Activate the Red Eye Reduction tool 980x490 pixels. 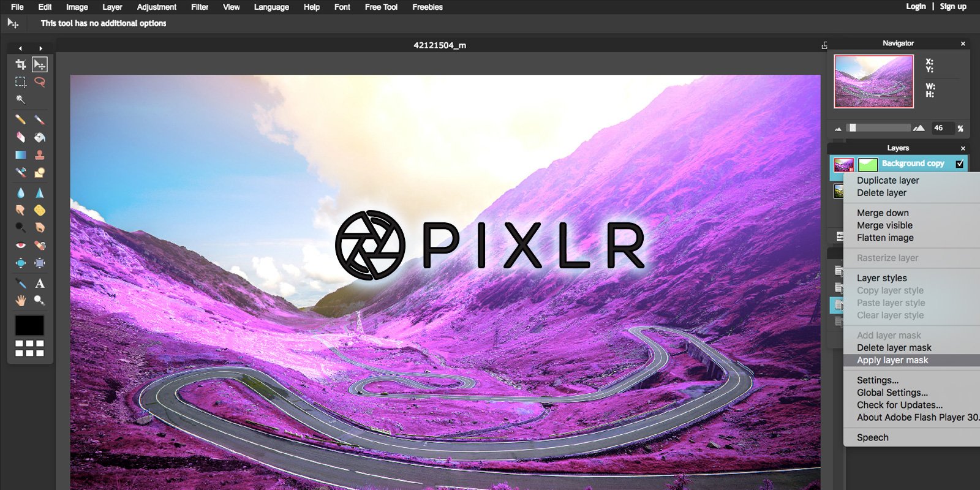pos(20,245)
